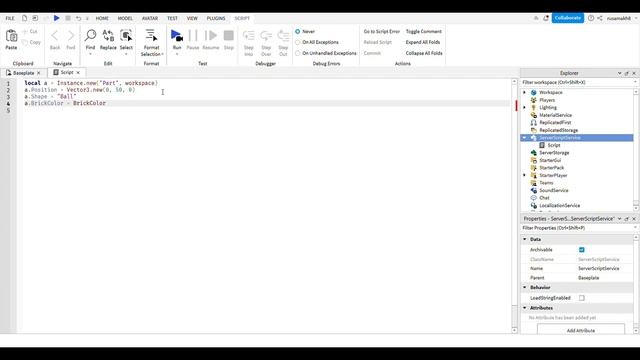Select ReplicatedStorage in Explorer
This screenshot has height=360, width=640.
558,130
